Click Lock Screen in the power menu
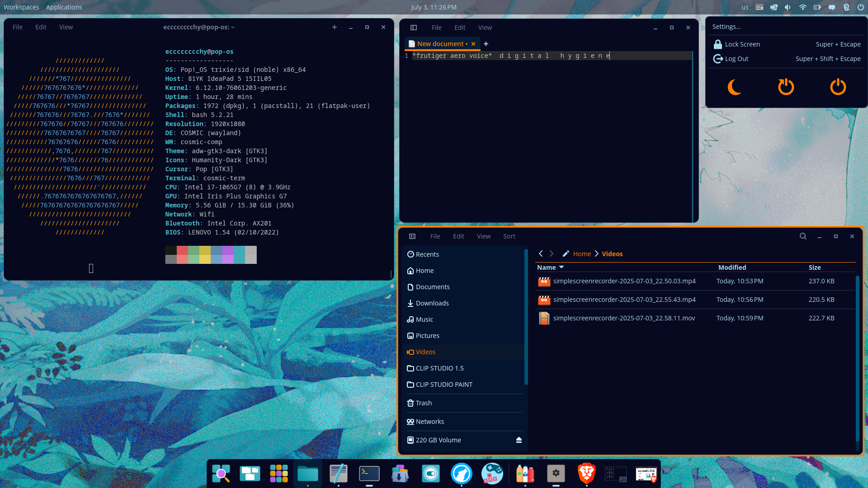 [x=742, y=44]
